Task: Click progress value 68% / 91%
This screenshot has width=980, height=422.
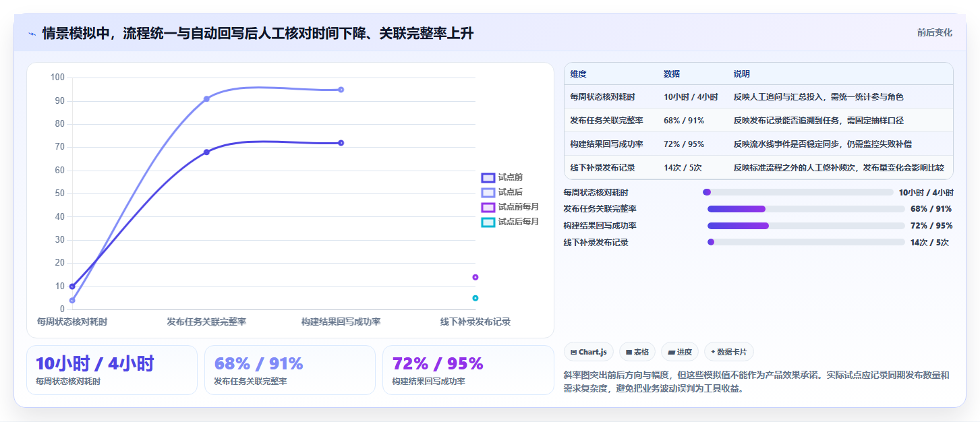Action: 931,209
